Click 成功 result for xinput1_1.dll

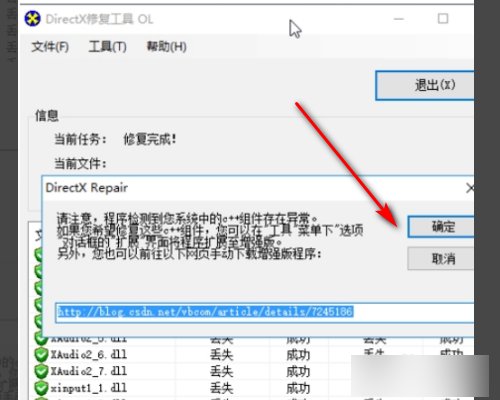click(x=298, y=388)
